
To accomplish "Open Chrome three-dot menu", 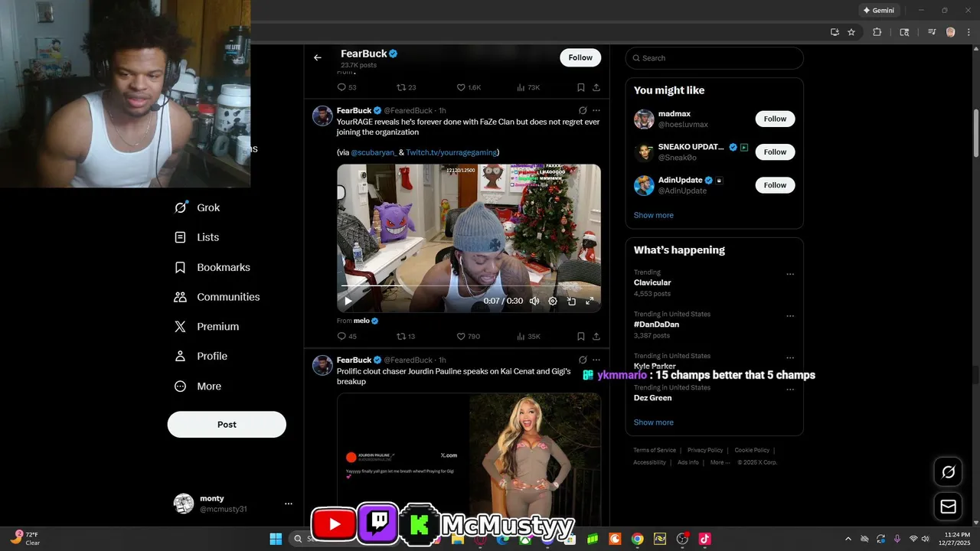I will tap(968, 32).
